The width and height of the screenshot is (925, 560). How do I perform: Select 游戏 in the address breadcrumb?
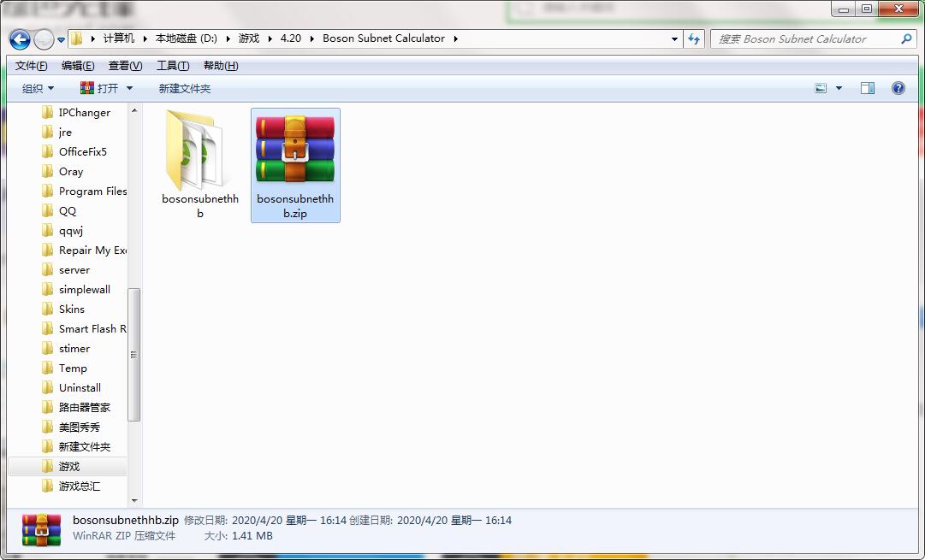[248, 38]
